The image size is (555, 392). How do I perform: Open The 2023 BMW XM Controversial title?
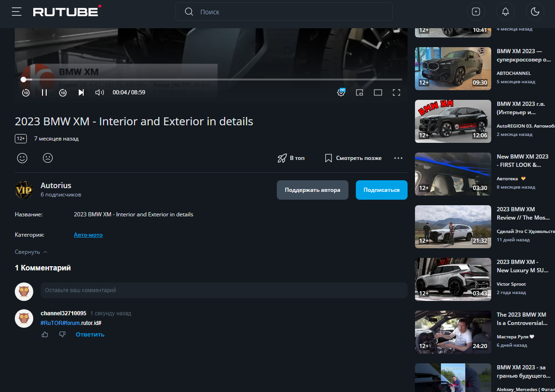tap(523, 318)
